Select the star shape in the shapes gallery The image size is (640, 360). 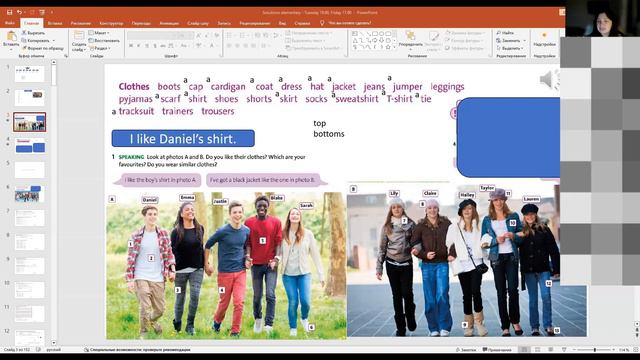pyautogui.click(x=388, y=47)
